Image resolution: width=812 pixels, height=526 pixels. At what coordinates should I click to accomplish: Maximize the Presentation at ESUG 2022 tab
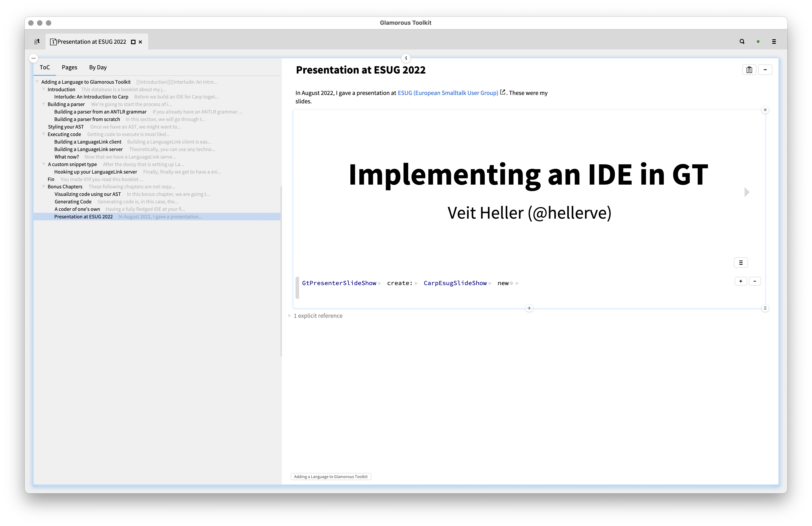[133, 42]
